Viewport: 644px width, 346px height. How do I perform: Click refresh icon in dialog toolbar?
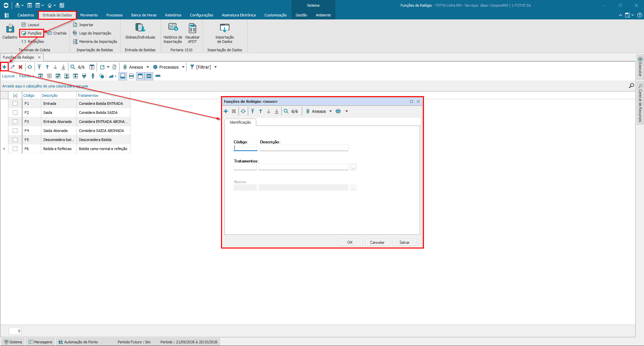(243, 111)
